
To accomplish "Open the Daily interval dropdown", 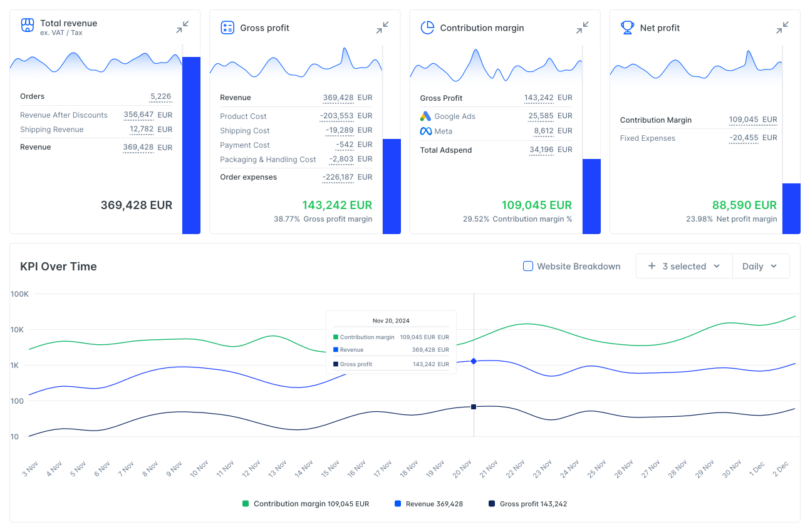I will (761, 266).
